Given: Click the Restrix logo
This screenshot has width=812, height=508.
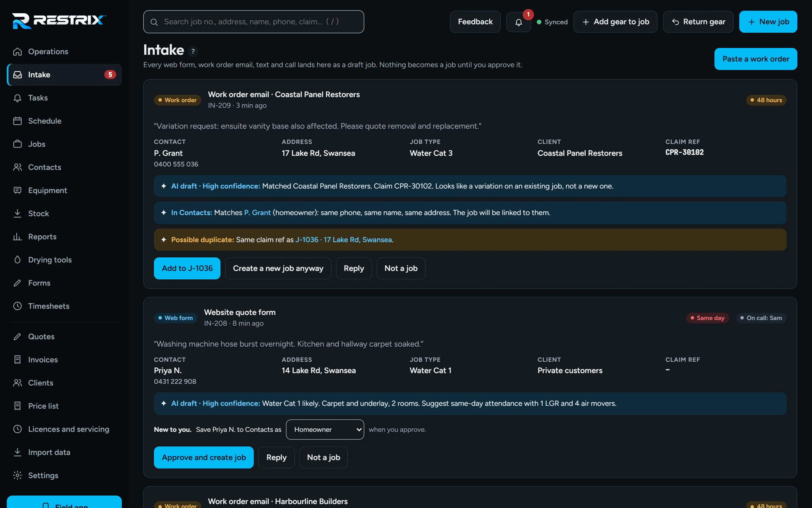Looking at the screenshot, I should 59,21.
